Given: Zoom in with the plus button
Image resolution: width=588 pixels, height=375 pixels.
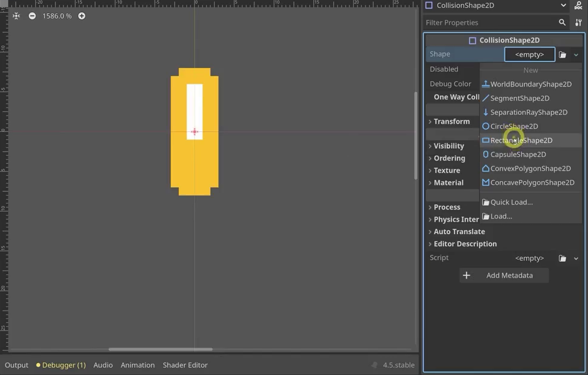Looking at the screenshot, I should (x=81, y=16).
